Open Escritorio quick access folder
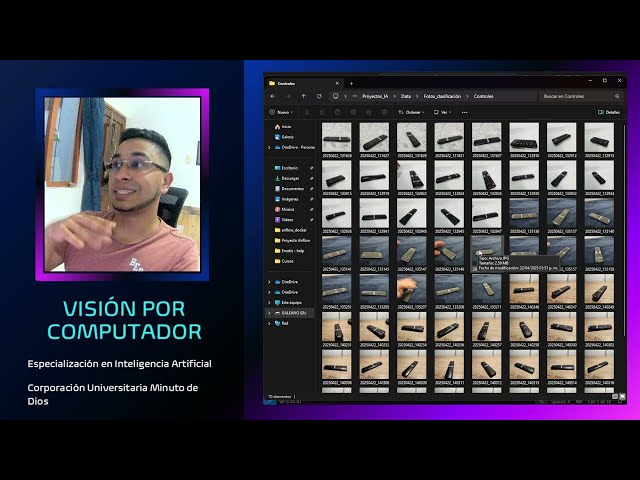 click(286, 168)
